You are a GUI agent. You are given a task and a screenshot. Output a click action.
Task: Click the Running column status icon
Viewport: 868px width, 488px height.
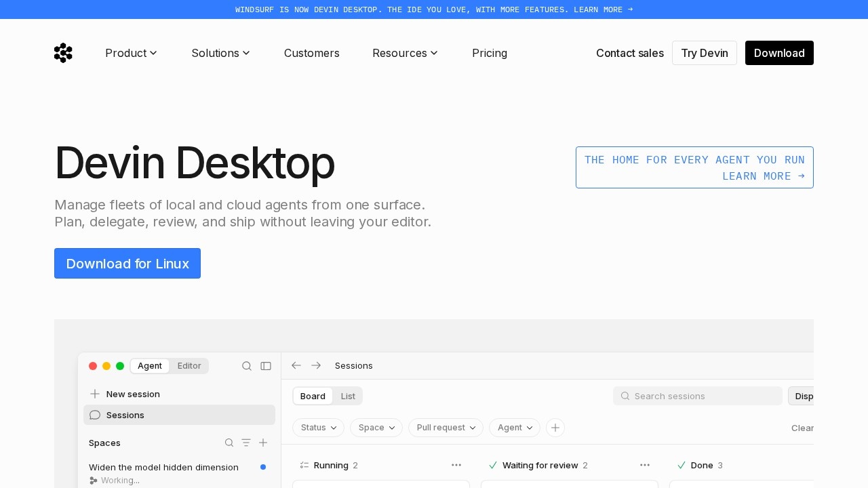[x=304, y=465]
